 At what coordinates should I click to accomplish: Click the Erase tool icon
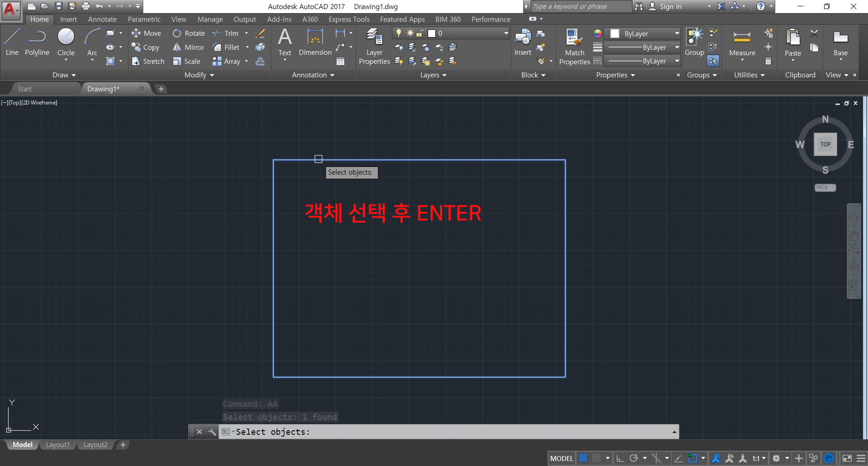(x=260, y=33)
